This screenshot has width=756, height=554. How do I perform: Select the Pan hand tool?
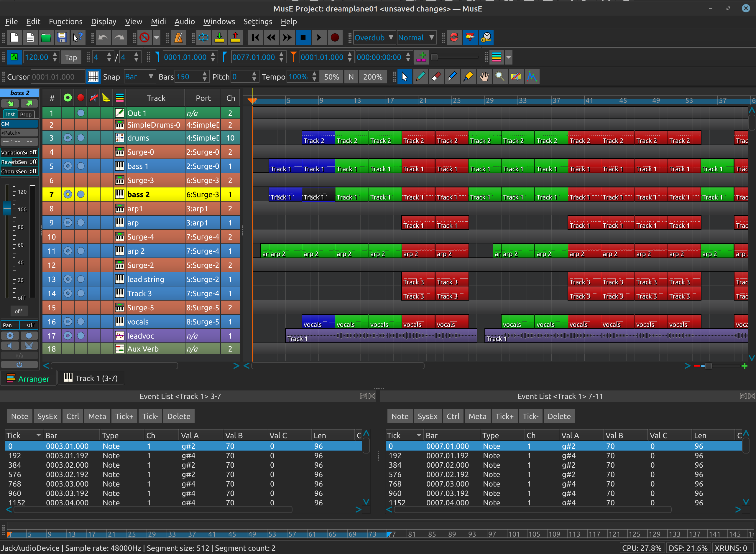coord(484,77)
